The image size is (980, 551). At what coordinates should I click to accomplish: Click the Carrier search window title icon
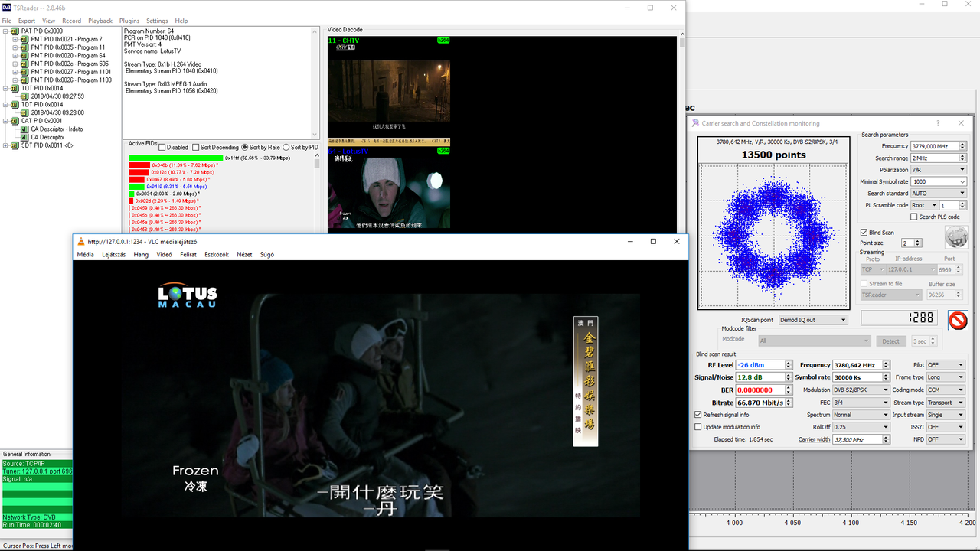coord(695,123)
